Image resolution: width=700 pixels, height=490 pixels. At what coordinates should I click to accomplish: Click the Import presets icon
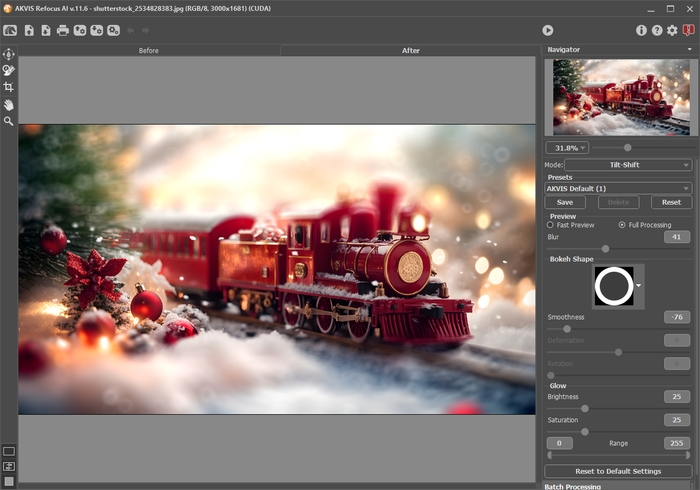point(80,30)
